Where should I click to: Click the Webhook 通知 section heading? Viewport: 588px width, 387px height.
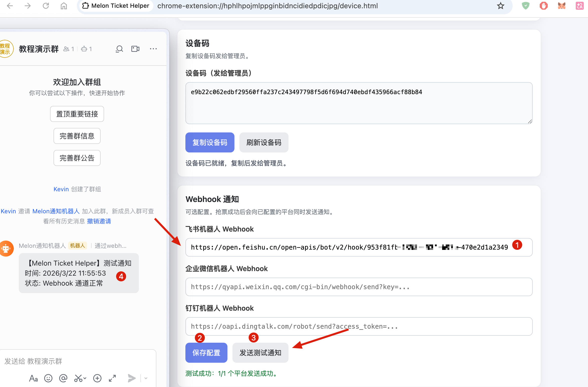pos(212,199)
